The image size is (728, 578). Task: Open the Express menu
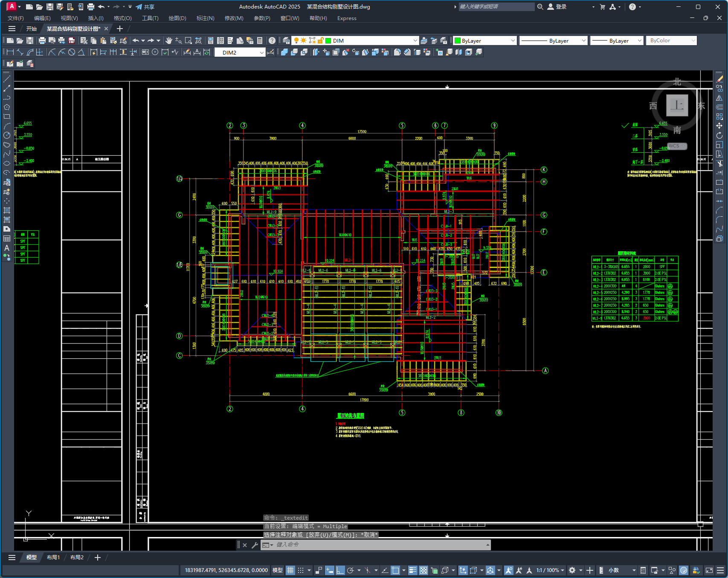pyautogui.click(x=347, y=18)
